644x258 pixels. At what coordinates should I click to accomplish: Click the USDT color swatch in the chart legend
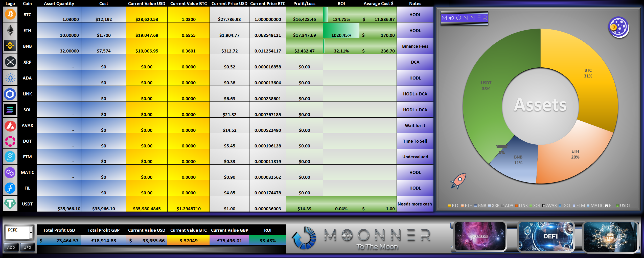point(617,206)
